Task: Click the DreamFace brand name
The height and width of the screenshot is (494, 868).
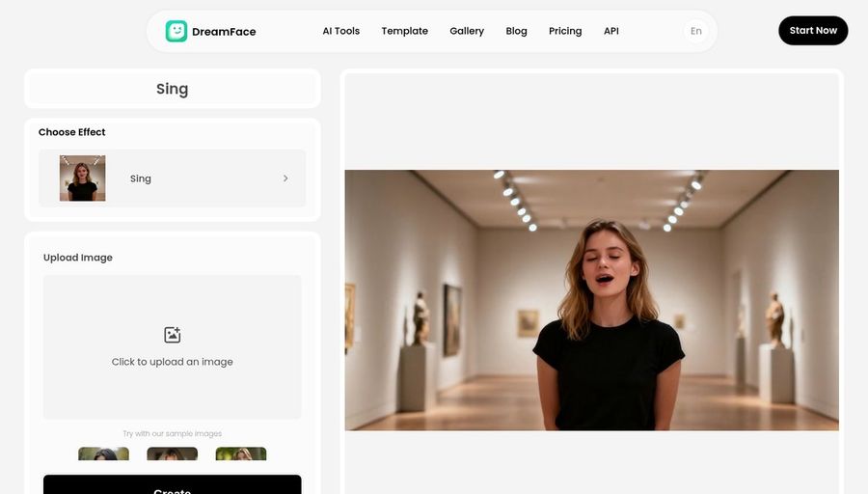Action: (224, 32)
